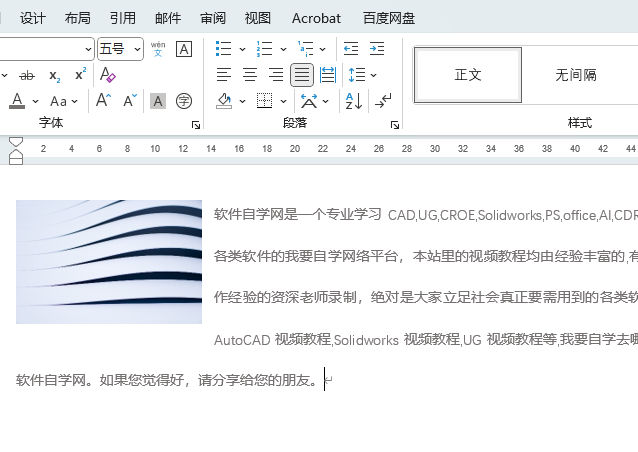Toggle superscript formatting
The width and height of the screenshot is (638, 452).
81,74
